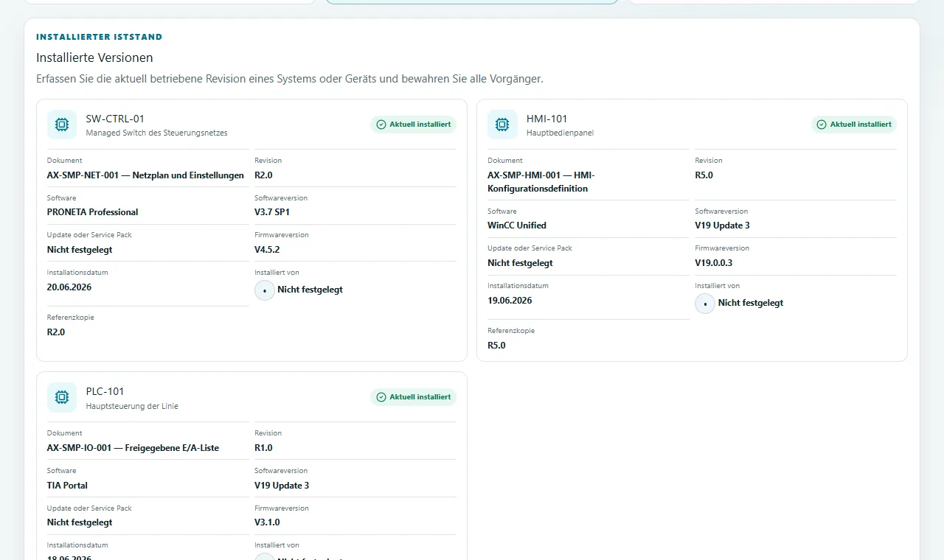Click the checkmark in PLC-101 status badge
944x560 pixels.
[x=381, y=397]
